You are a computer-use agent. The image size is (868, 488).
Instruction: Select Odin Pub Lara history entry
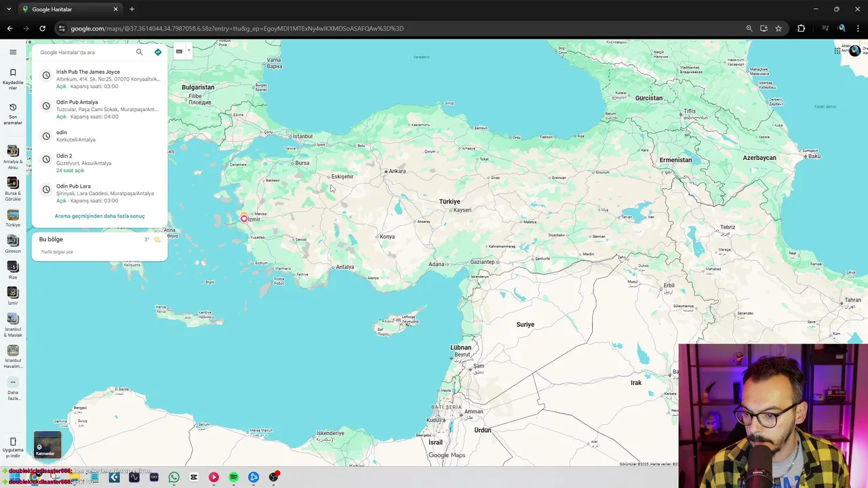click(x=100, y=193)
